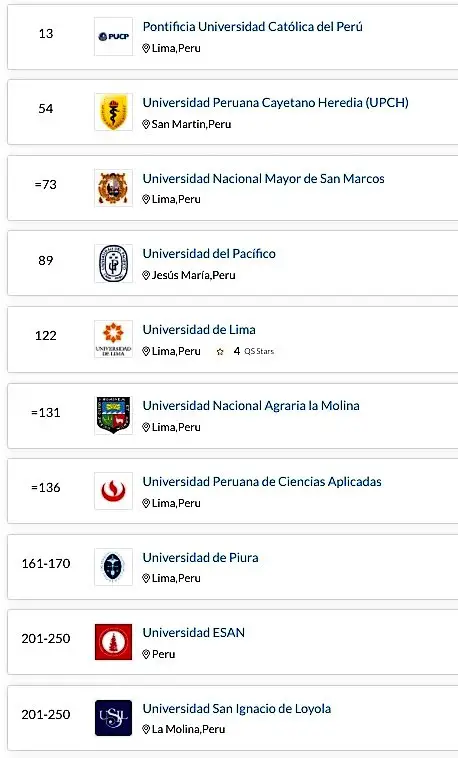Open Pontificia Universidad Católica del Perú link

(x=252, y=27)
